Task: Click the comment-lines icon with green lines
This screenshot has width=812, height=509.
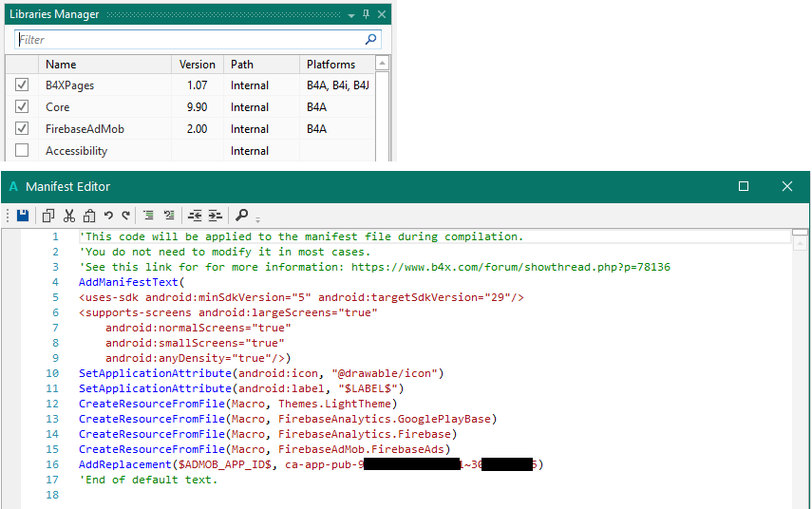Action: 148,216
